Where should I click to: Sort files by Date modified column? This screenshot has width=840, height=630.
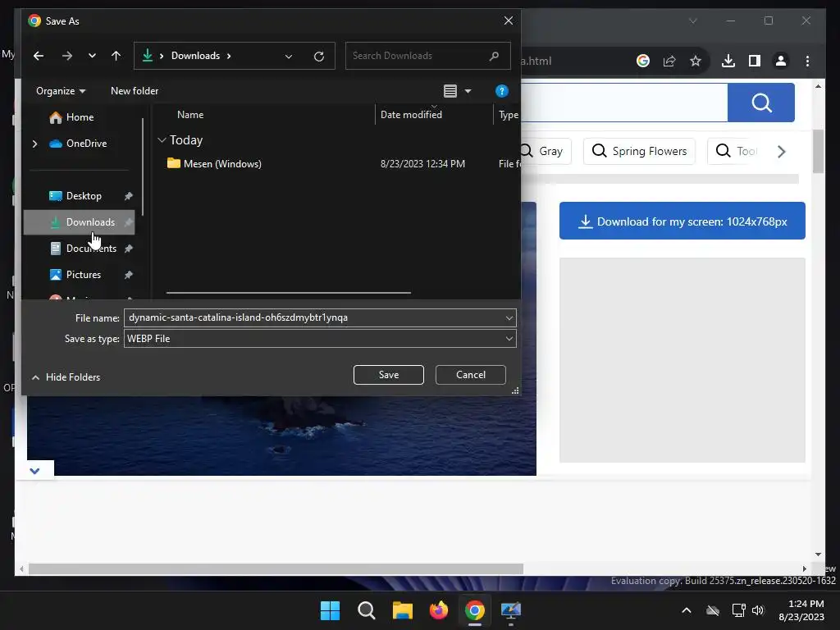(x=411, y=115)
